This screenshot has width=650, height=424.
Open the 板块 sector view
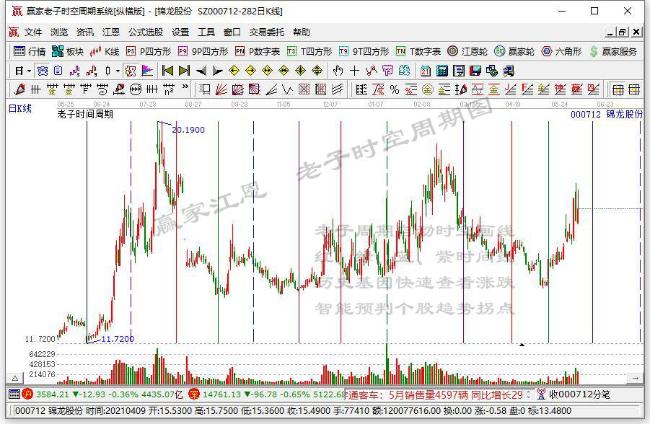point(68,51)
